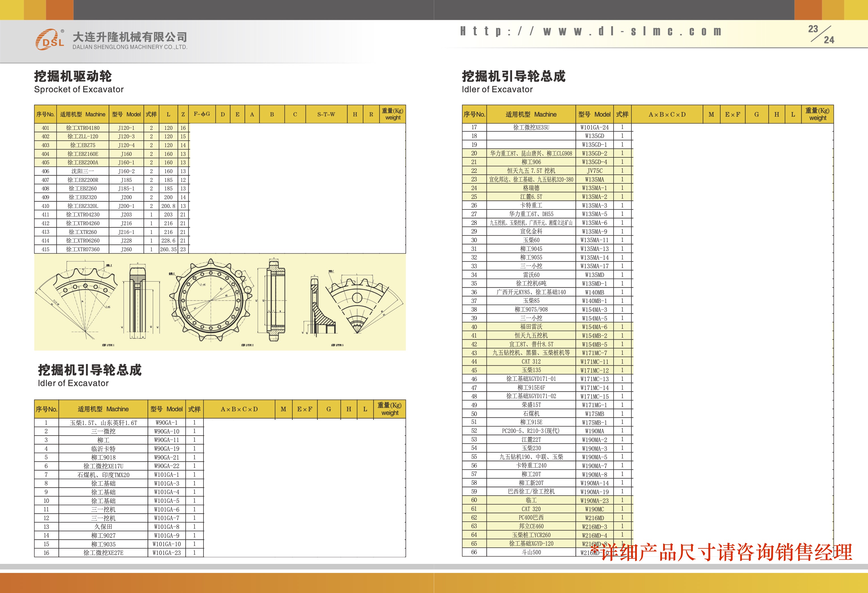The height and width of the screenshot is (593, 868).
Task: Click idler model W101GA-23
Action: tap(167, 553)
